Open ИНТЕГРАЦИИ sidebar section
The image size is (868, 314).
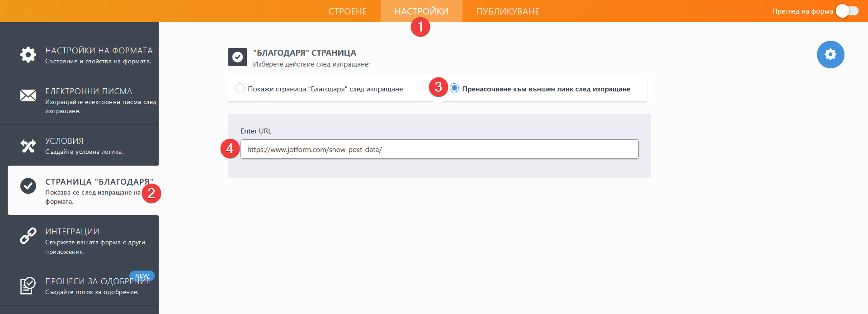click(79, 240)
